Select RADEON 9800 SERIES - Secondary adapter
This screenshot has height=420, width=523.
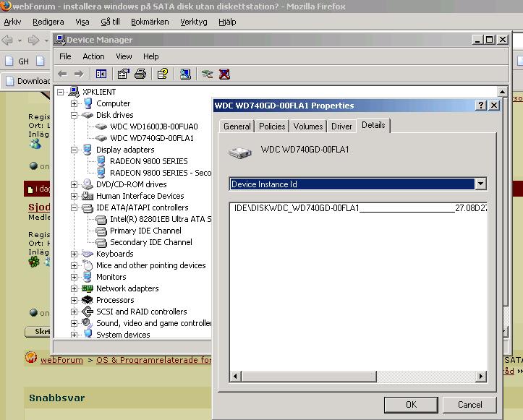[161, 173]
